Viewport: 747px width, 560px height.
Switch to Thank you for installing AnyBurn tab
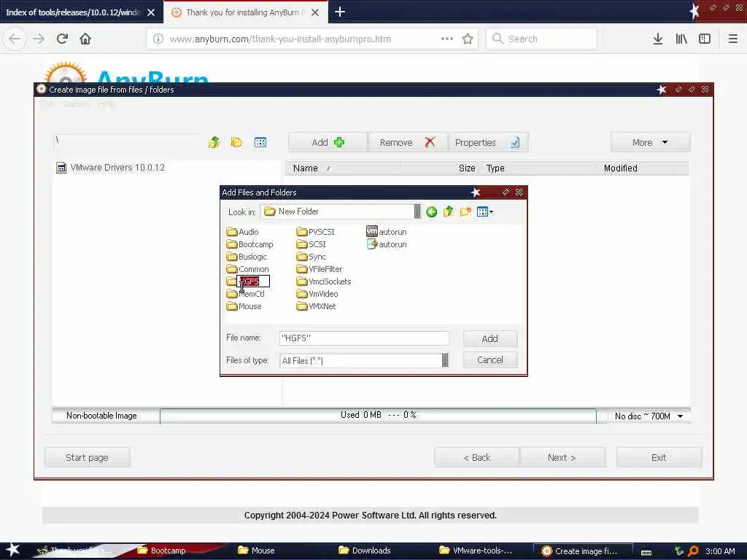coord(242,12)
